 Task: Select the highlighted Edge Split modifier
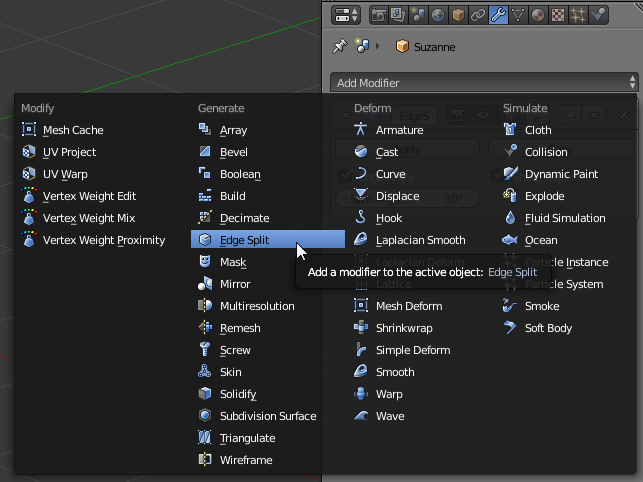point(268,240)
